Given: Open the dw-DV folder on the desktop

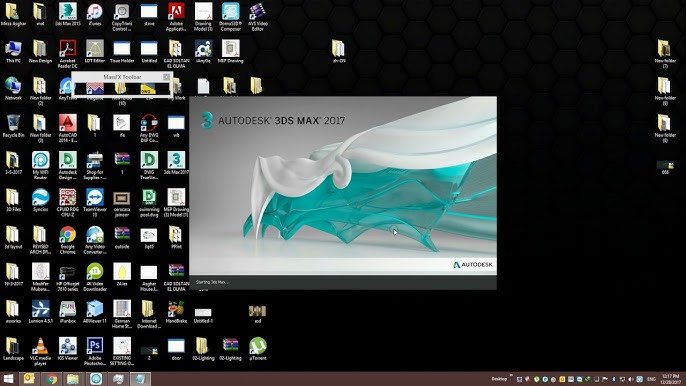Looking at the screenshot, I should (339, 52).
